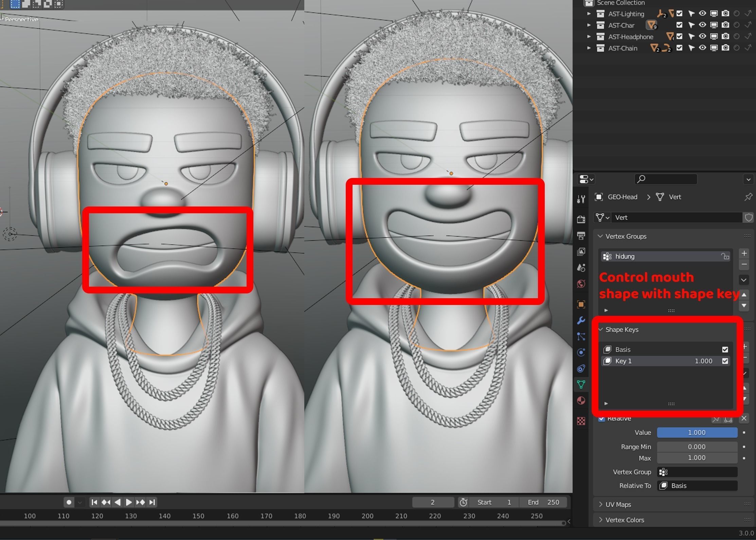Open the Material properties tab
The width and height of the screenshot is (756, 540).
coord(581,401)
